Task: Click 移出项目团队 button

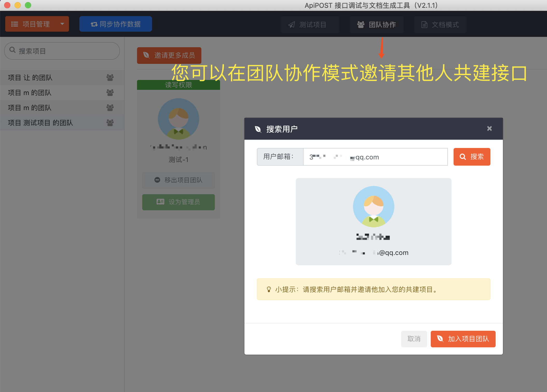Action: (x=178, y=180)
